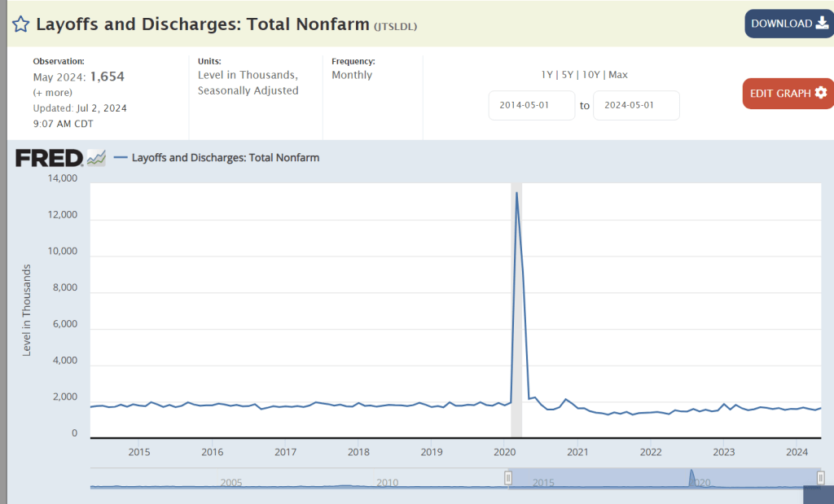Grab the right range slider handle
This screenshot has height=504, width=834.
coord(821,478)
